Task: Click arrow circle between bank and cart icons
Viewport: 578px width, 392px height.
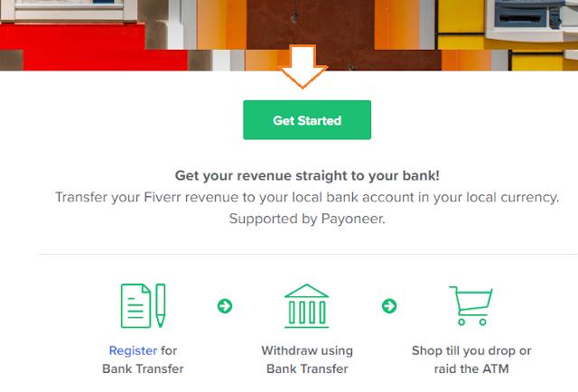Action: pos(389,306)
